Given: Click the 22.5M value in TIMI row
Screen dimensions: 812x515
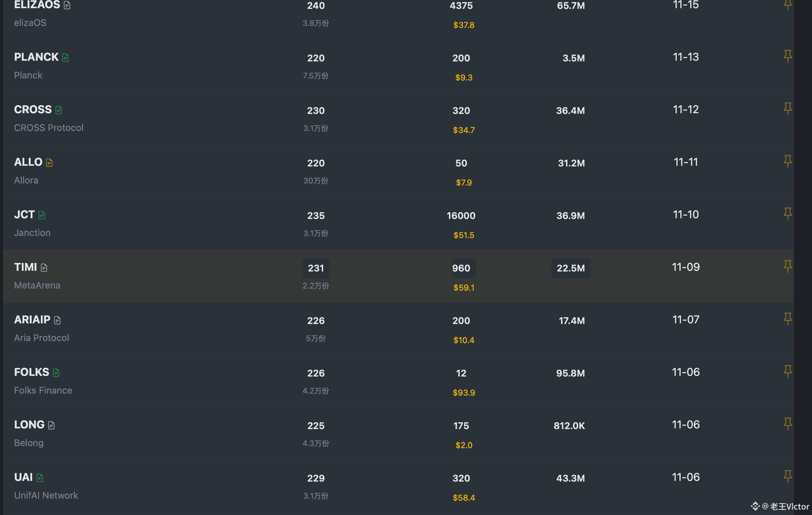Looking at the screenshot, I should tap(570, 268).
